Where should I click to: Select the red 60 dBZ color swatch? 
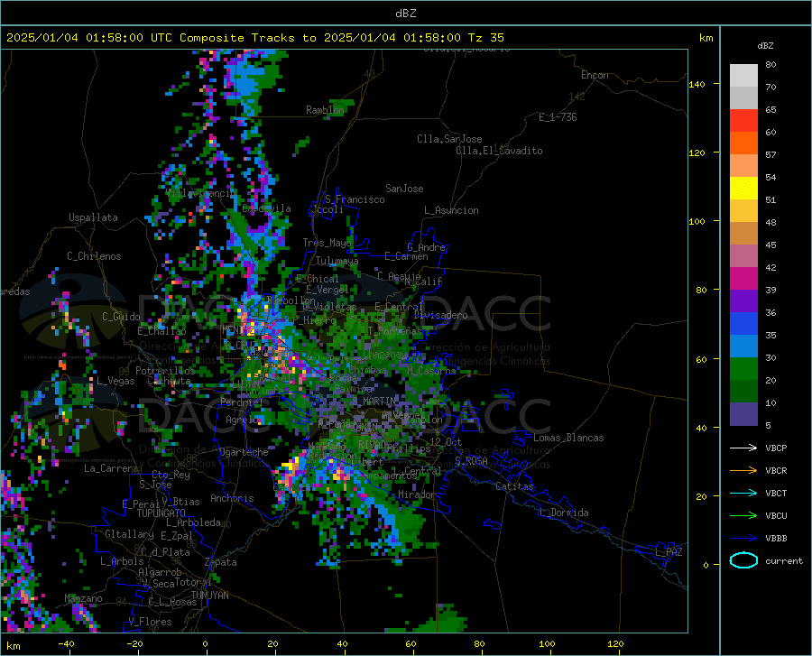[x=743, y=121]
